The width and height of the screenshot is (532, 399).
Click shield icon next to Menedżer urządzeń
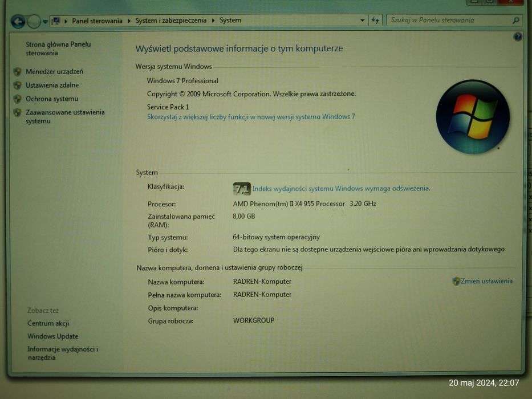18,72
